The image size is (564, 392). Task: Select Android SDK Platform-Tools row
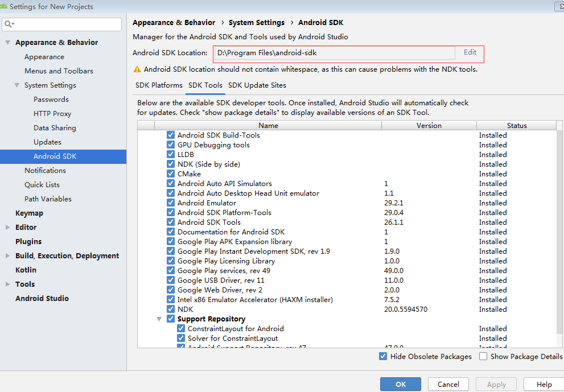coord(347,213)
